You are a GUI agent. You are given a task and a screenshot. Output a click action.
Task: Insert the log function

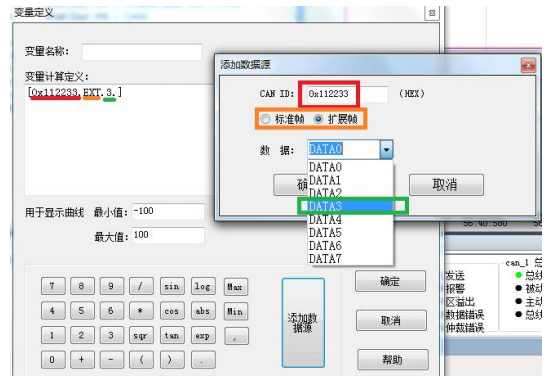point(203,286)
